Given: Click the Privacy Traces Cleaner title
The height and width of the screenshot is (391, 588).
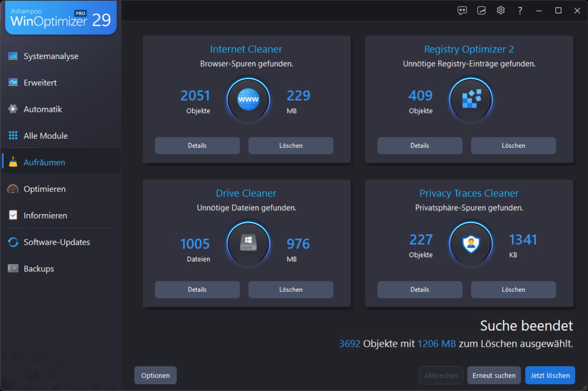Looking at the screenshot, I should pos(469,193).
